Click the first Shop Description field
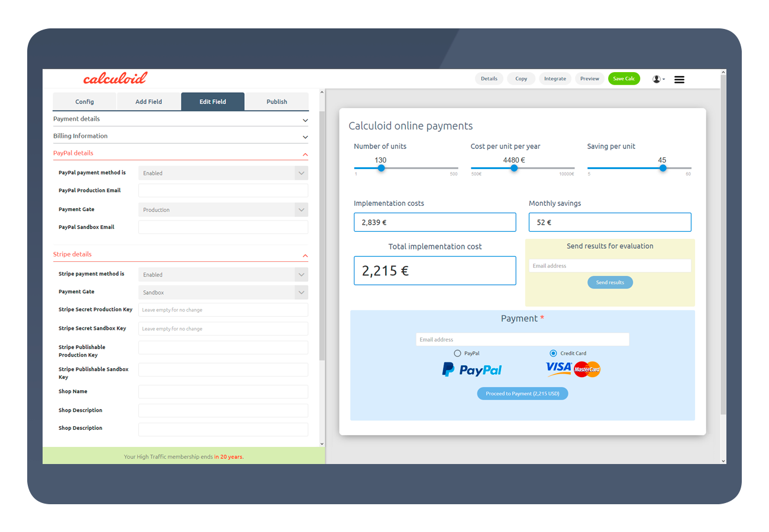 tap(223, 411)
